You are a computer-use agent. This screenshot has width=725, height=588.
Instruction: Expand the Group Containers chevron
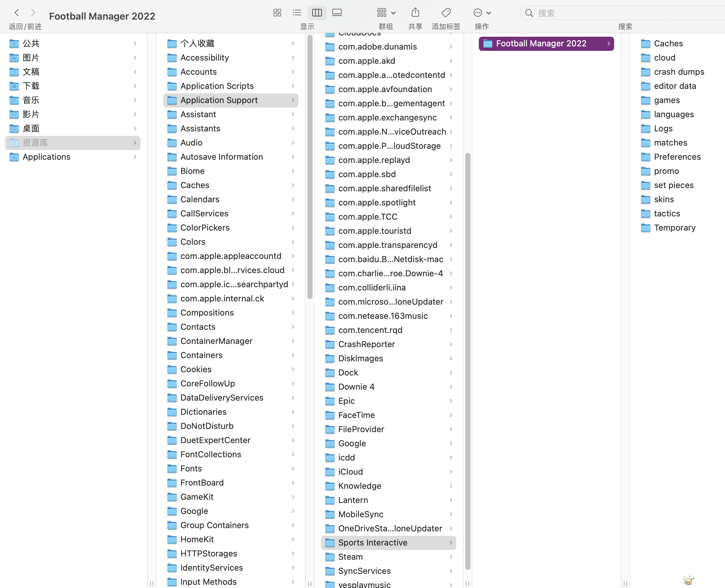293,525
